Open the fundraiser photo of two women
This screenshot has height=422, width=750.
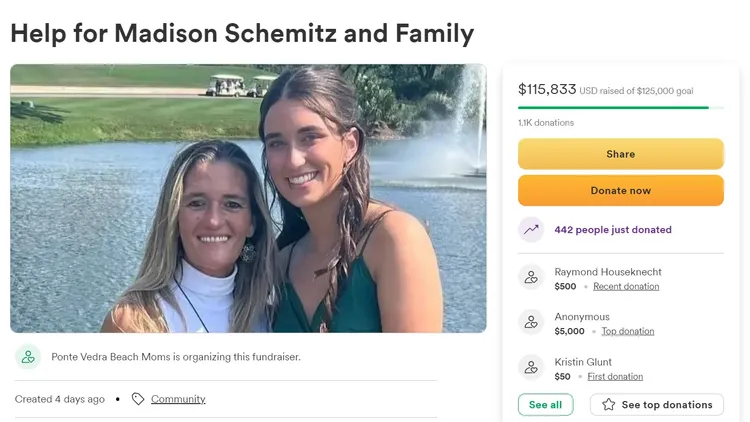248,198
